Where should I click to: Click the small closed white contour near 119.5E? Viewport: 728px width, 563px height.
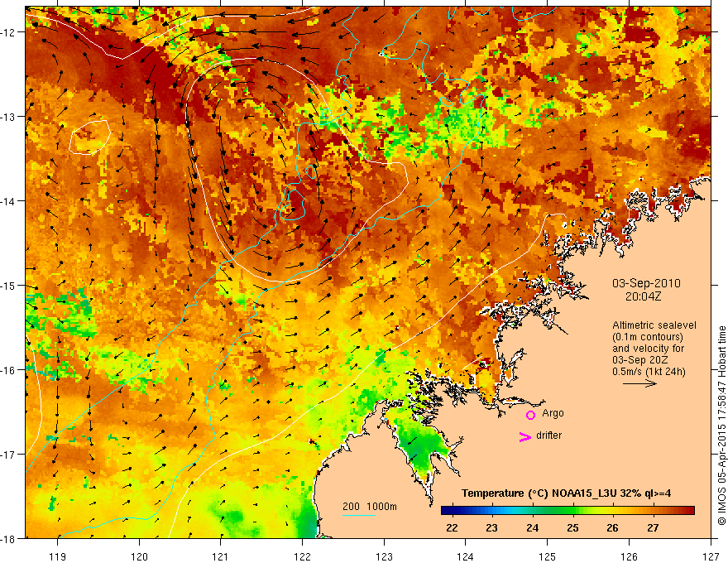point(89,137)
